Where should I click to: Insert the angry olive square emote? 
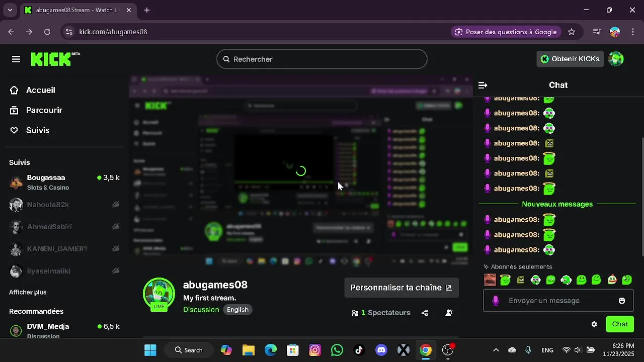coord(521,280)
